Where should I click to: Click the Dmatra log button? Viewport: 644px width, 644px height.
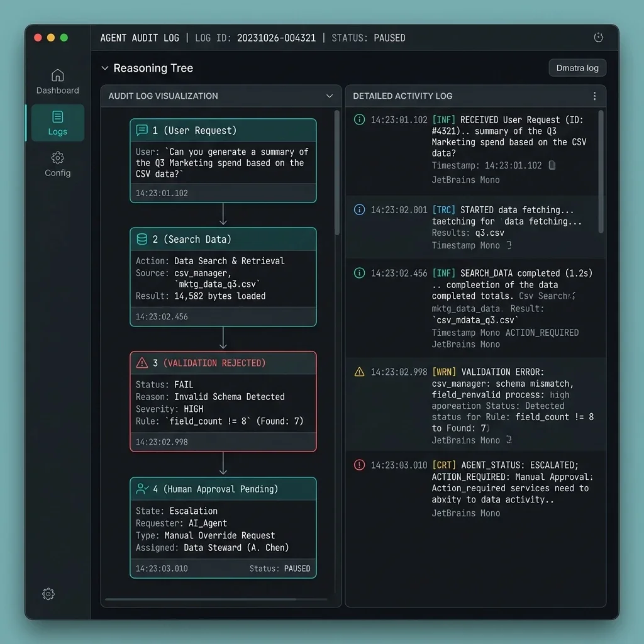[577, 68]
